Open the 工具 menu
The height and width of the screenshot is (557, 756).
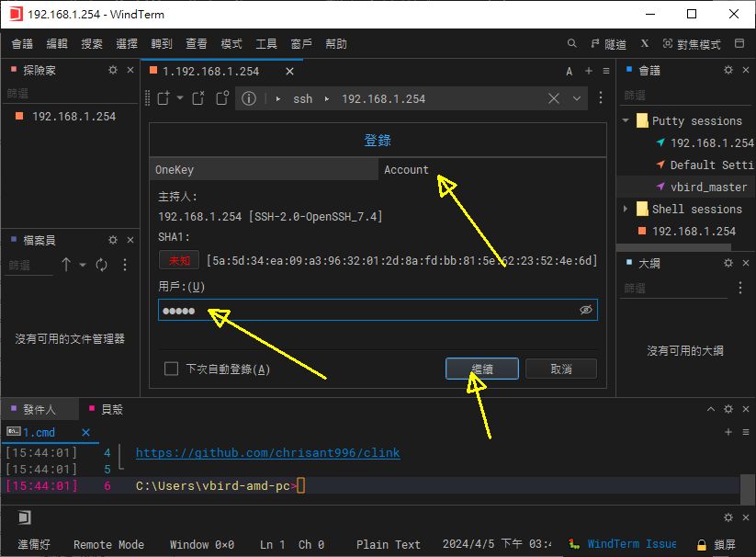pos(266,44)
